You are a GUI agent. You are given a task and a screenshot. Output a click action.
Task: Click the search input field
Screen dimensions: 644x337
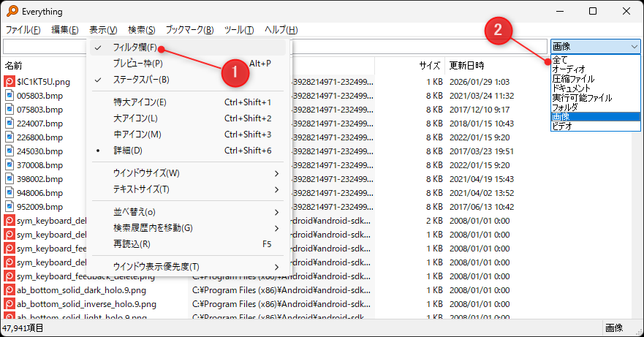tap(44, 47)
